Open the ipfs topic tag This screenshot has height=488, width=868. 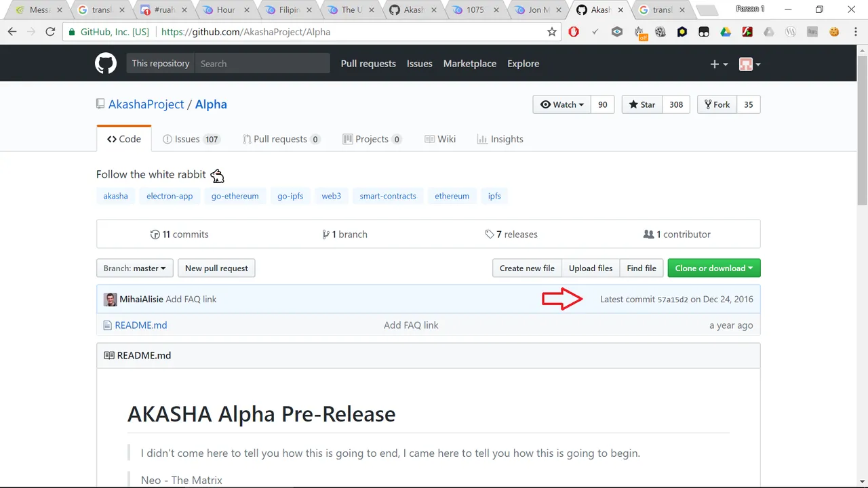(494, 196)
